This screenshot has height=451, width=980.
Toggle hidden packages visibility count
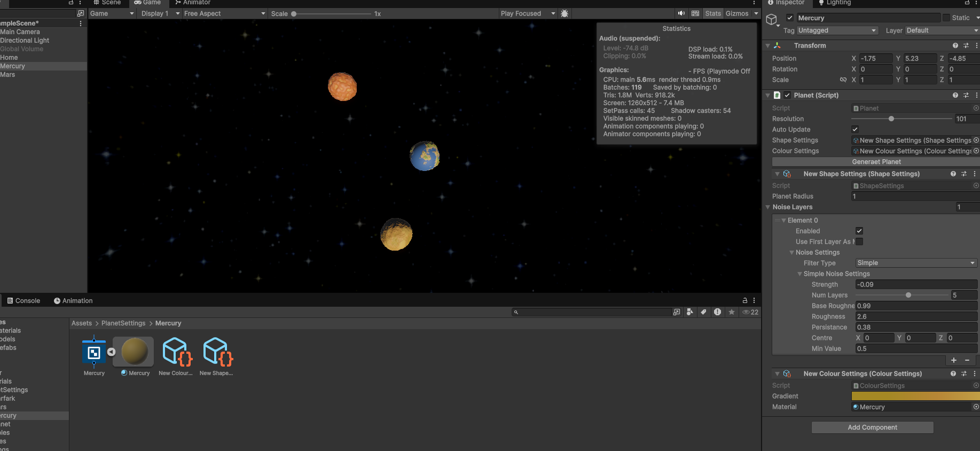pyautogui.click(x=750, y=312)
